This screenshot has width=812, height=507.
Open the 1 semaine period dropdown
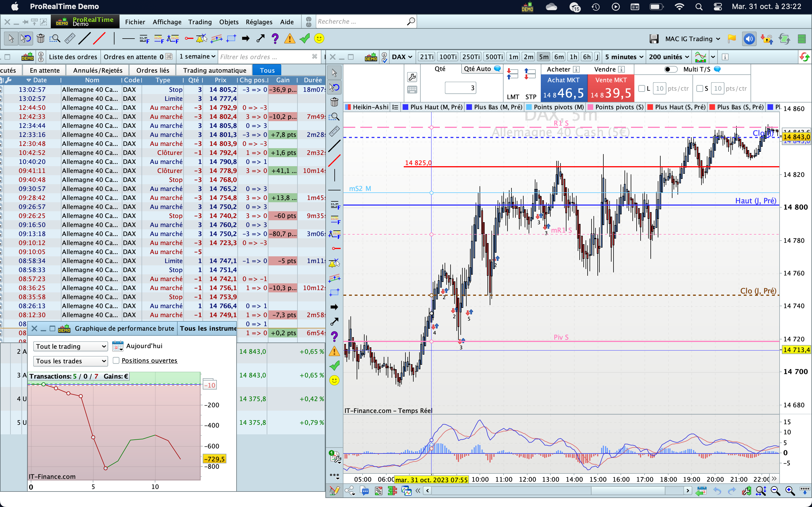point(197,57)
